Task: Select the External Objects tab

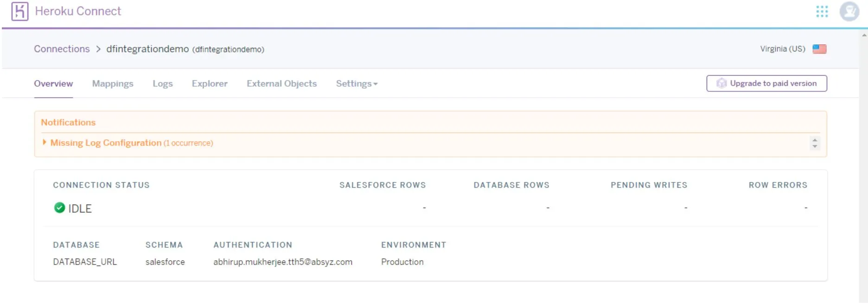Action: point(281,84)
